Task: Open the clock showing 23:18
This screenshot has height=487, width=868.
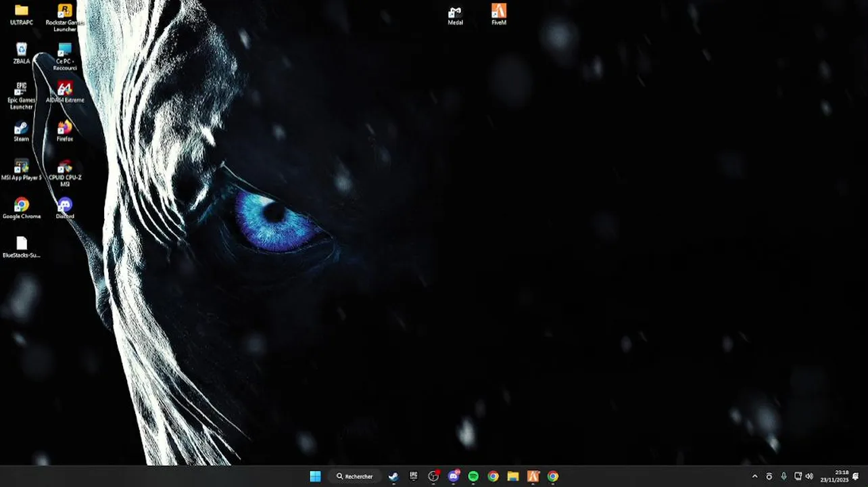Action: coord(835,476)
